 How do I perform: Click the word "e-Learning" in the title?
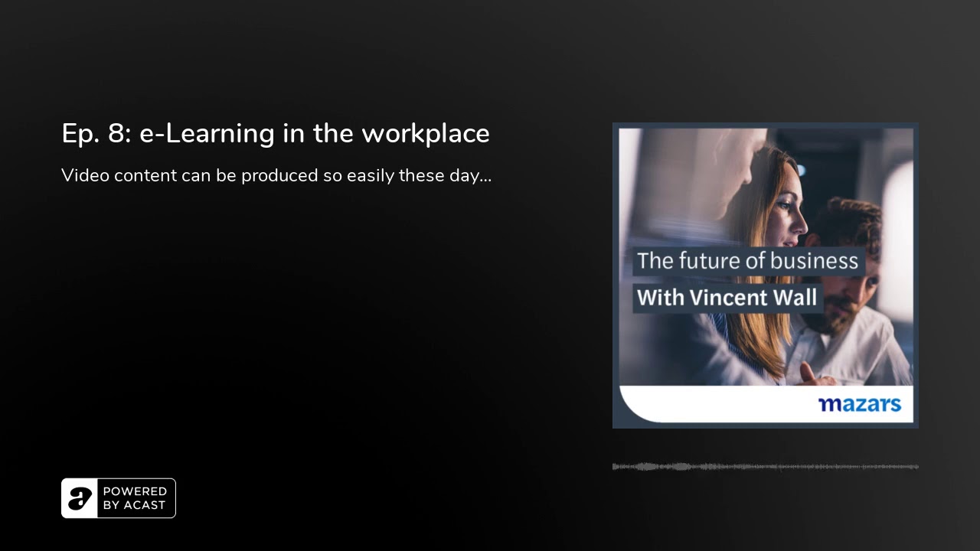click(207, 134)
